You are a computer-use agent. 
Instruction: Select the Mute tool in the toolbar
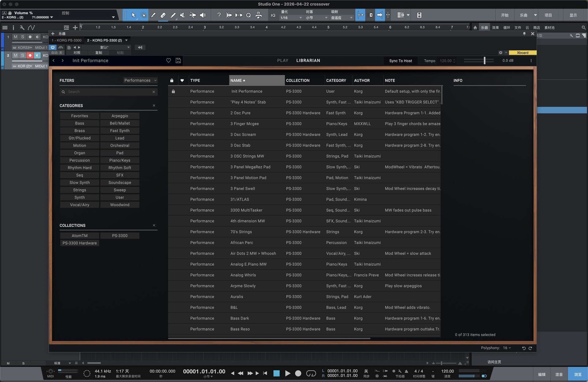(183, 15)
